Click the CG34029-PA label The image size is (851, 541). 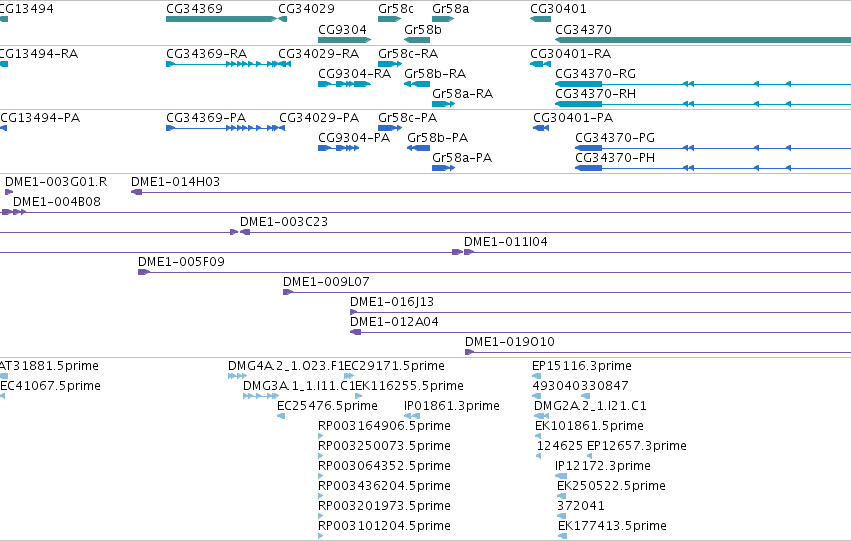click(319, 118)
